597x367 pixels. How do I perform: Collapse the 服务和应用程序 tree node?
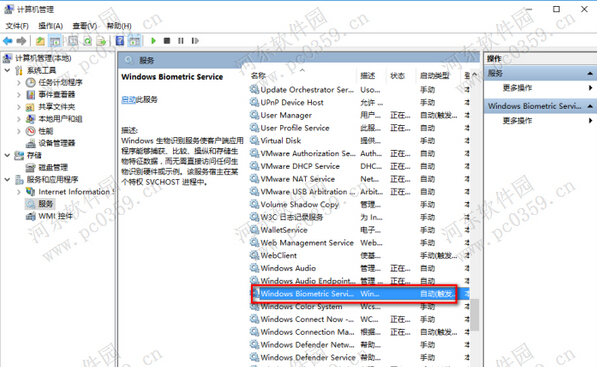coord(7,179)
